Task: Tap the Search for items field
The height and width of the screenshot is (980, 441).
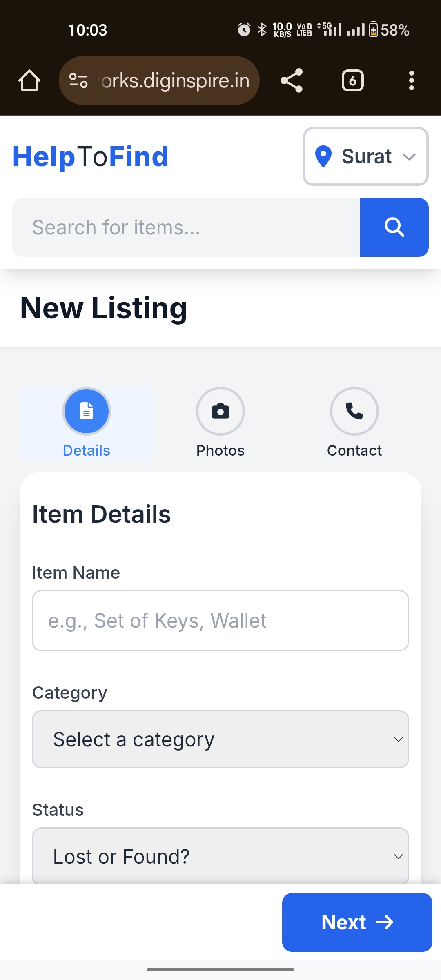Action: 186,227
